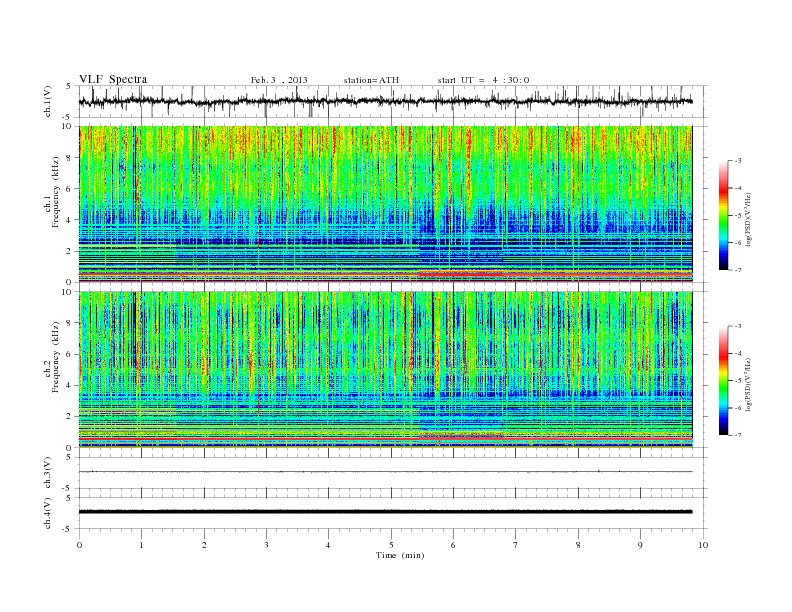Viewport: 792px width, 612px height.
Task: Click the ch.1 color bar "log(PSD)(V²/Hz)" label
Action: (749, 218)
